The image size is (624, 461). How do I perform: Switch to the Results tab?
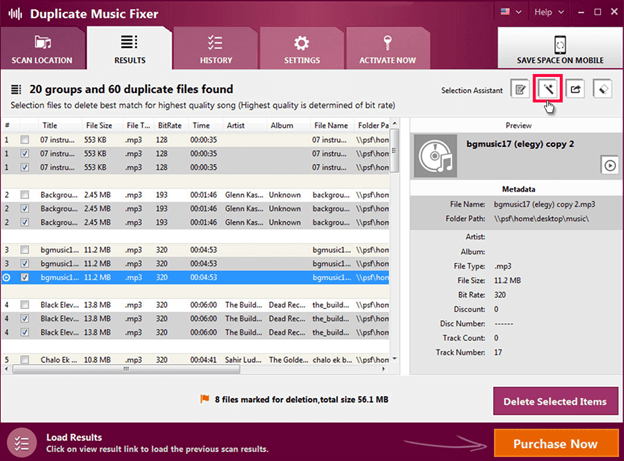(x=130, y=49)
